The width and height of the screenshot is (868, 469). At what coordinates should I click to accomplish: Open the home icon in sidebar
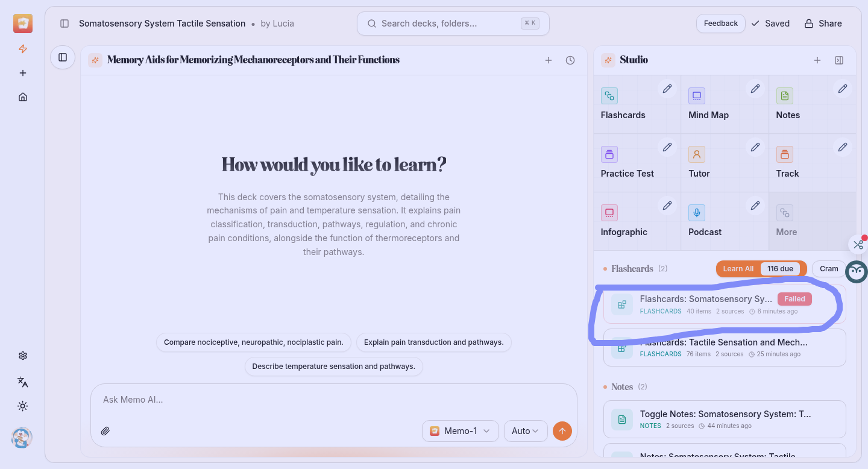(23, 97)
